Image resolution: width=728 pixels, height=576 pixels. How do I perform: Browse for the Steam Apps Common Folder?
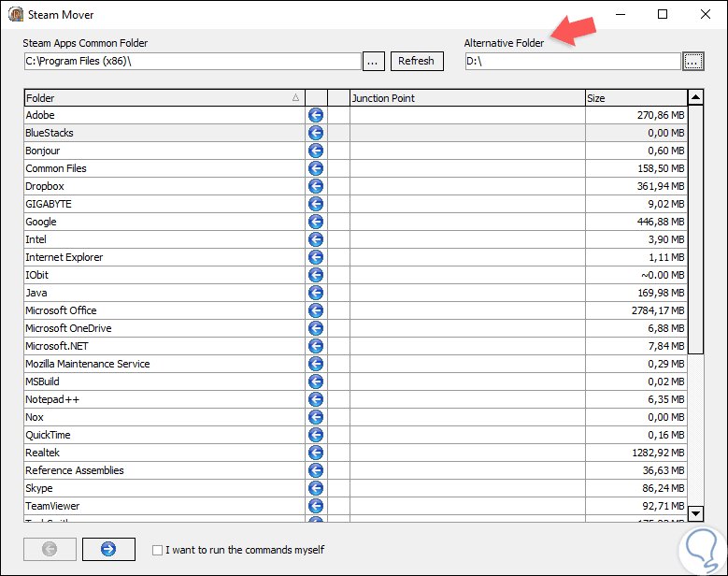coord(373,62)
